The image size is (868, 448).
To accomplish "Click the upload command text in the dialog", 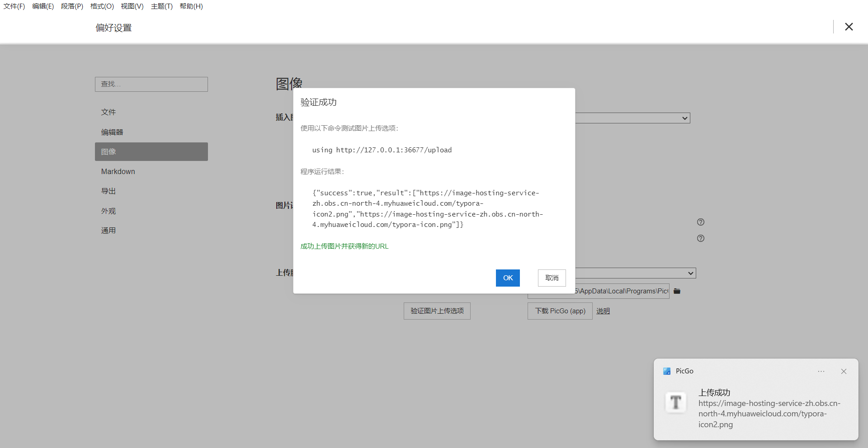I will click(382, 150).
